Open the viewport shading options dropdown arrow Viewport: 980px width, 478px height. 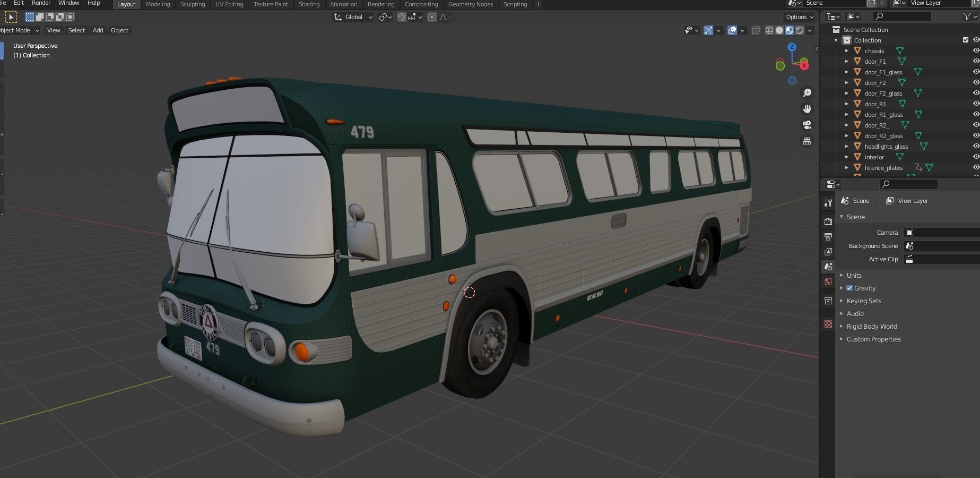[x=810, y=30]
